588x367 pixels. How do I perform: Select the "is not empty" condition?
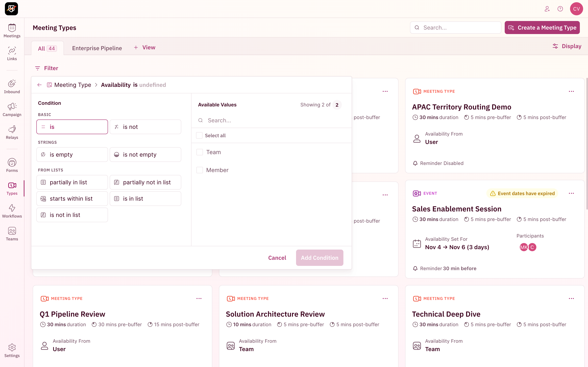pos(145,155)
